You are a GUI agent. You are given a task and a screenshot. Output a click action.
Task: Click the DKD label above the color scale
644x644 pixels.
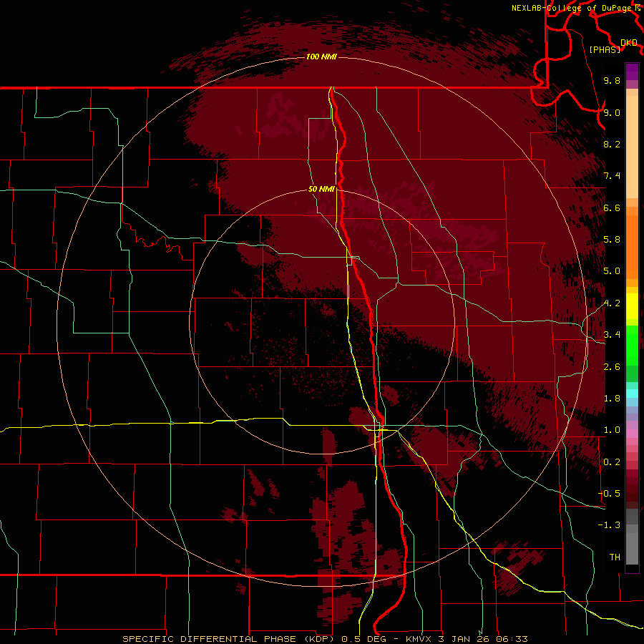[x=629, y=43]
